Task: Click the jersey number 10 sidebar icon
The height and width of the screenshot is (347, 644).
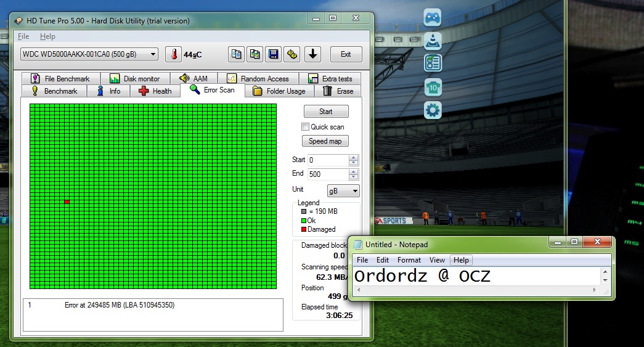Action: (x=433, y=87)
